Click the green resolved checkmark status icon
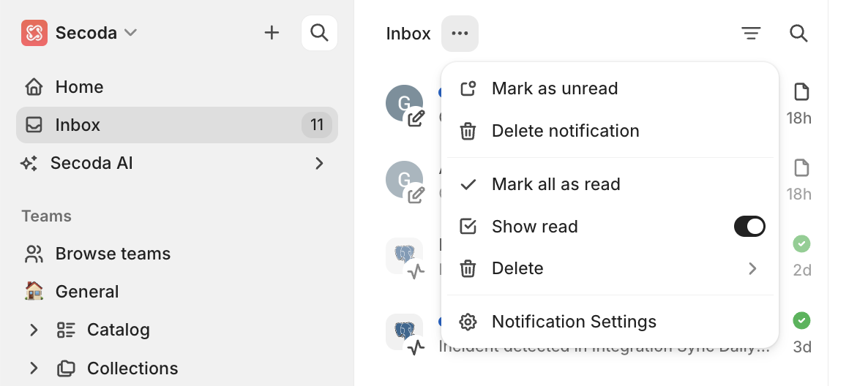Screen dimensions: 868x386 point(802,320)
